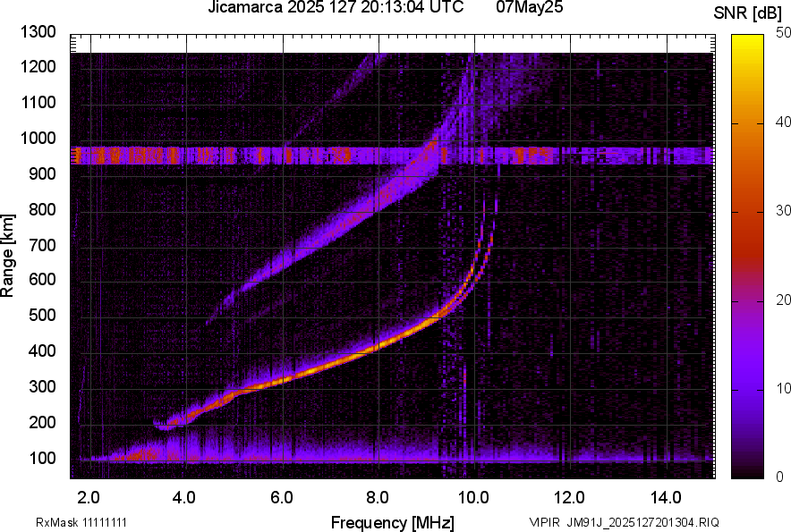Image resolution: width=791 pixels, height=532 pixels.
Task: Click frequency tick label '4.0'
Action: tap(184, 498)
